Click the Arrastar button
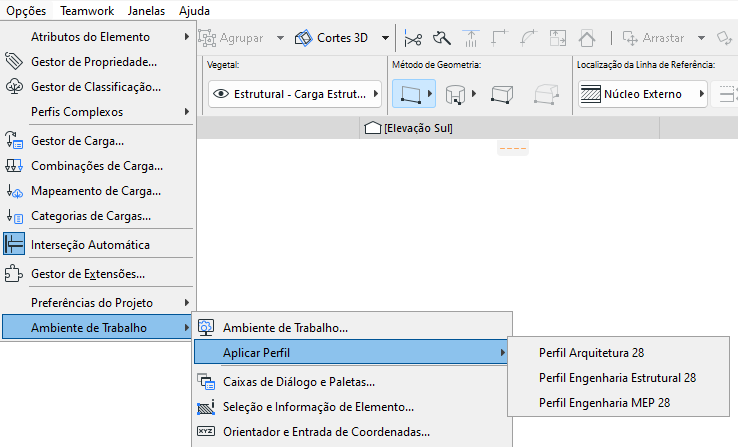 (653, 38)
